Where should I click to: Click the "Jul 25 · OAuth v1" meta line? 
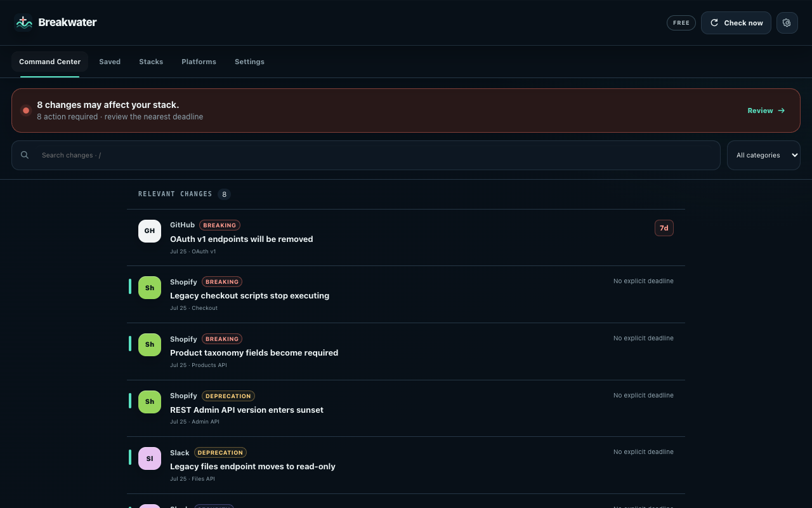tap(193, 251)
